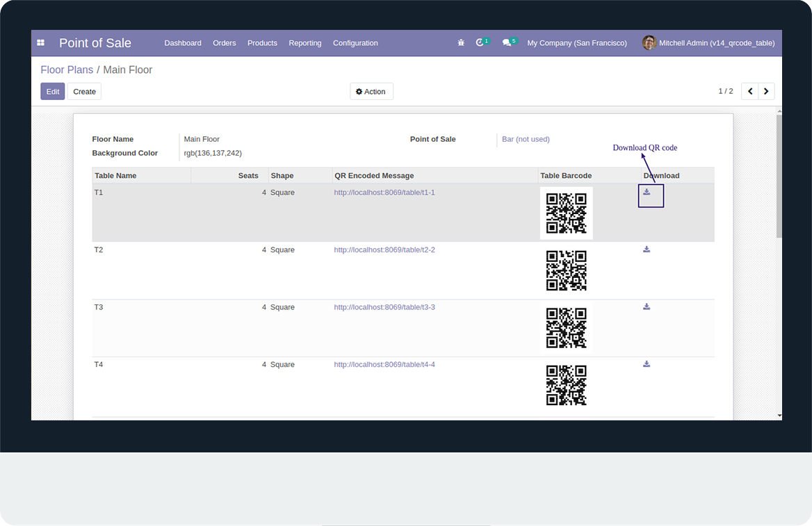This screenshot has width=812, height=526.
Task: Open the T4 table URL link
Action: pos(384,365)
